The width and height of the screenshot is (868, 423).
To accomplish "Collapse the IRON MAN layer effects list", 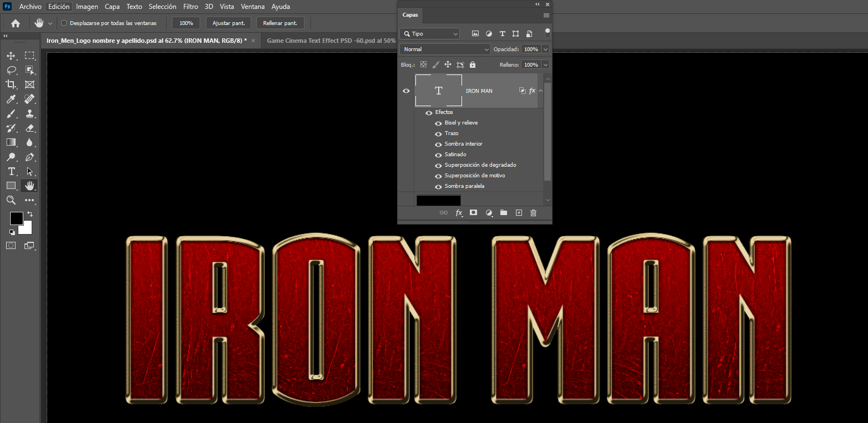I will click(x=540, y=91).
